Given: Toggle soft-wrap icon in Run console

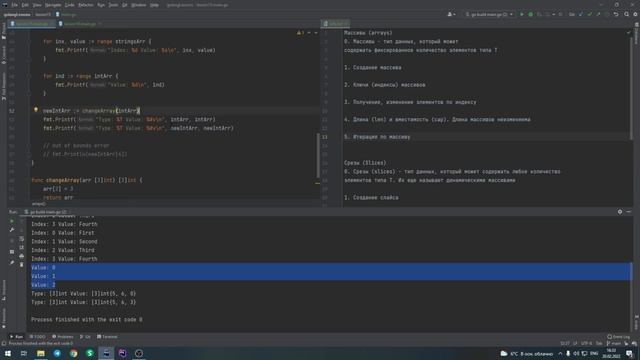Looking at the screenshot, I should pyautogui.click(x=22, y=239).
